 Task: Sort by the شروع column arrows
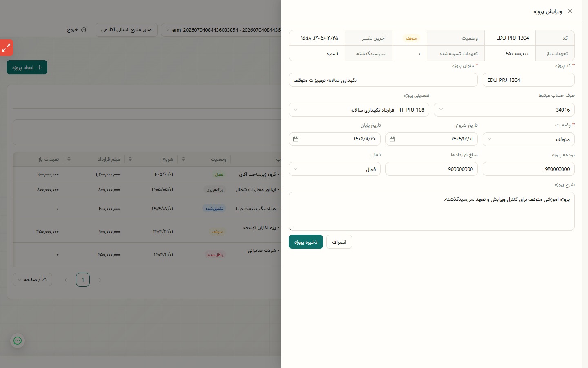183,159
